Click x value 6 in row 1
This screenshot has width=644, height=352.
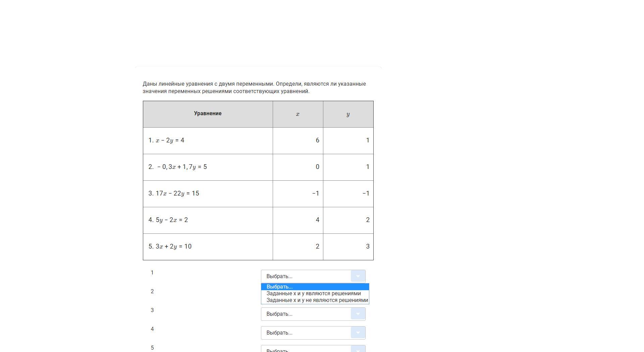click(298, 140)
